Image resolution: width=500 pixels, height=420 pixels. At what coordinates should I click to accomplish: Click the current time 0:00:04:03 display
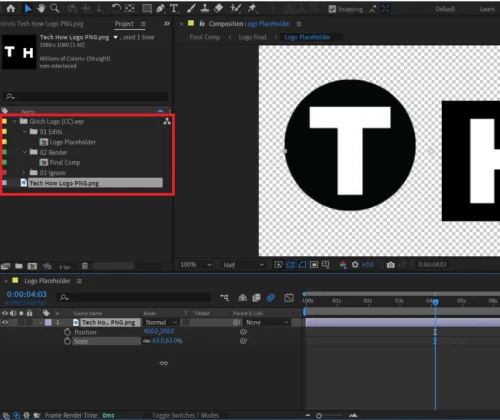pyautogui.click(x=27, y=294)
